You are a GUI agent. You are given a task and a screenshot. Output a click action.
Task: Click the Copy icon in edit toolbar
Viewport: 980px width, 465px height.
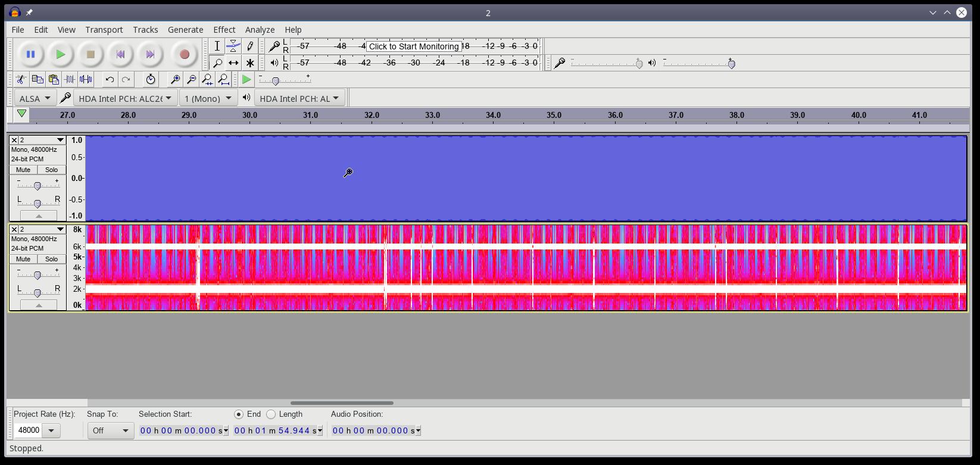(x=38, y=79)
